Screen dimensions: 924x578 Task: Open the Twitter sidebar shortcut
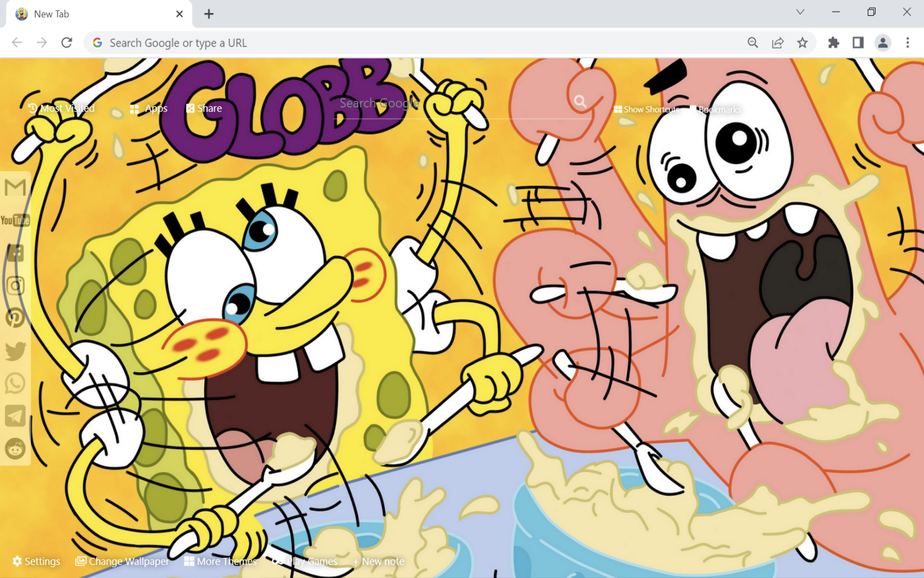(15, 351)
